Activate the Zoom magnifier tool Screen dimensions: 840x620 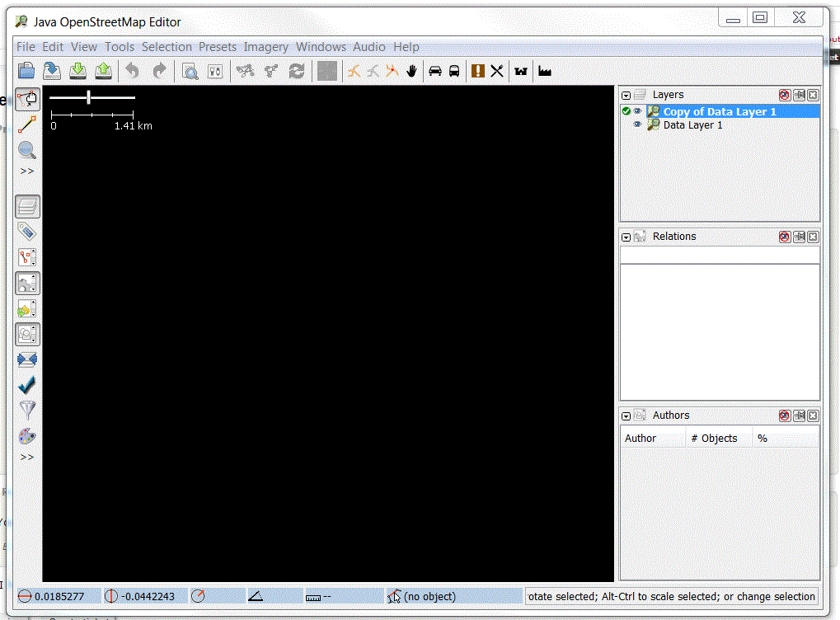(x=27, y=150)
